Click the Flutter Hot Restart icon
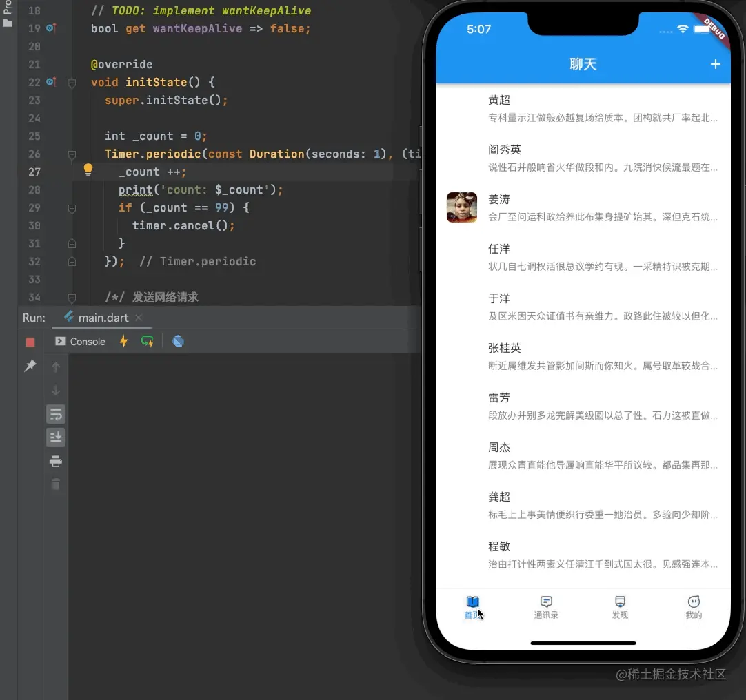This screenshot has height=700, width=746. coord(147,341)
